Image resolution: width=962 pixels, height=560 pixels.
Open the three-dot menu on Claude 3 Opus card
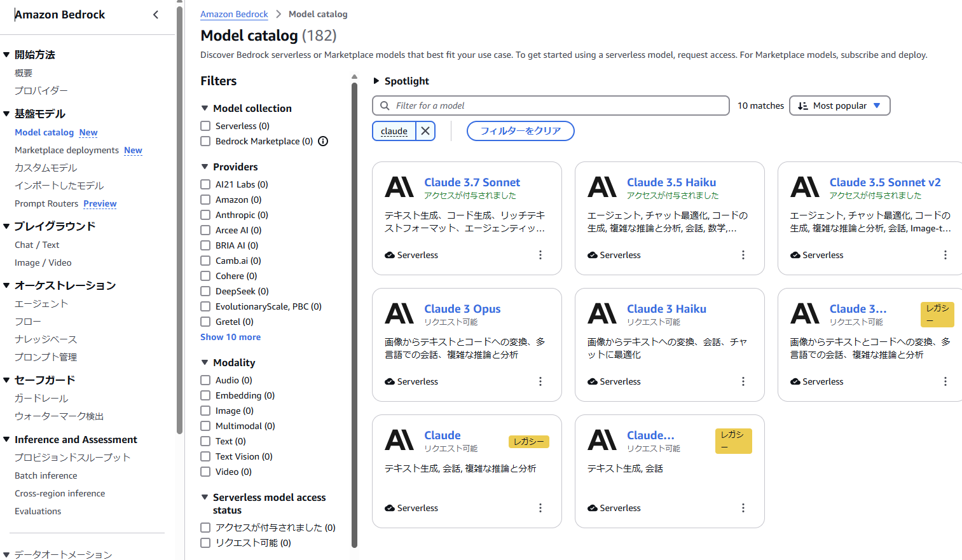(540, 381)
